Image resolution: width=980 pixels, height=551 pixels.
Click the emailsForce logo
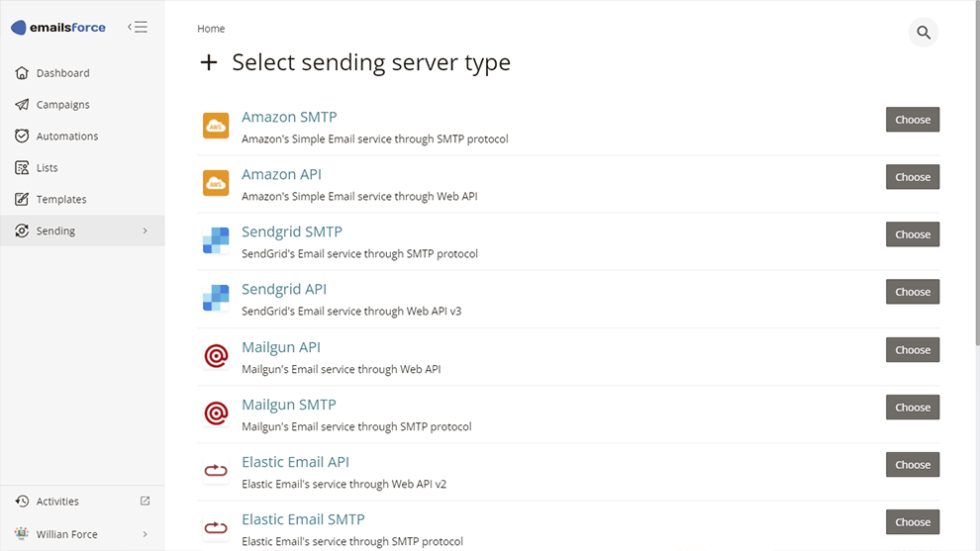59,28
